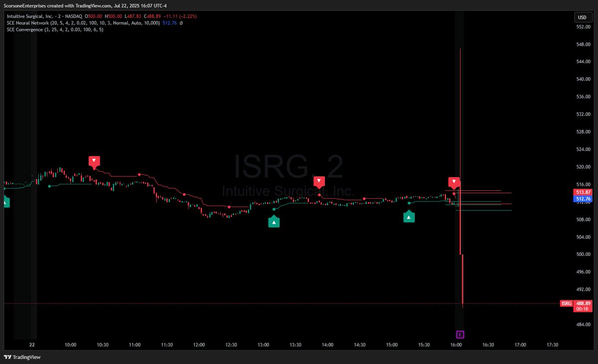Click the 548.00 price axis label

point(583,44)
